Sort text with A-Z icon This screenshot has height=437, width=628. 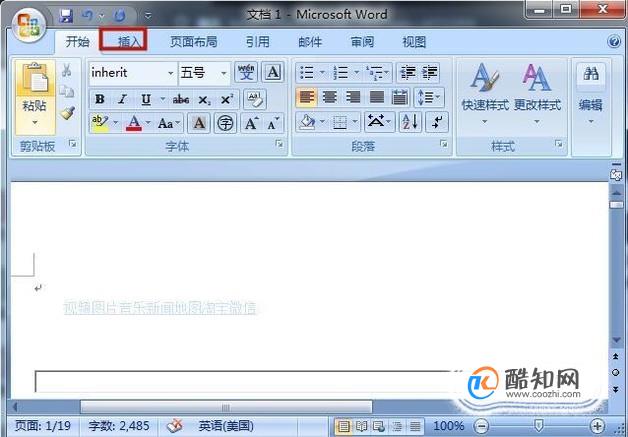point(411,122)
